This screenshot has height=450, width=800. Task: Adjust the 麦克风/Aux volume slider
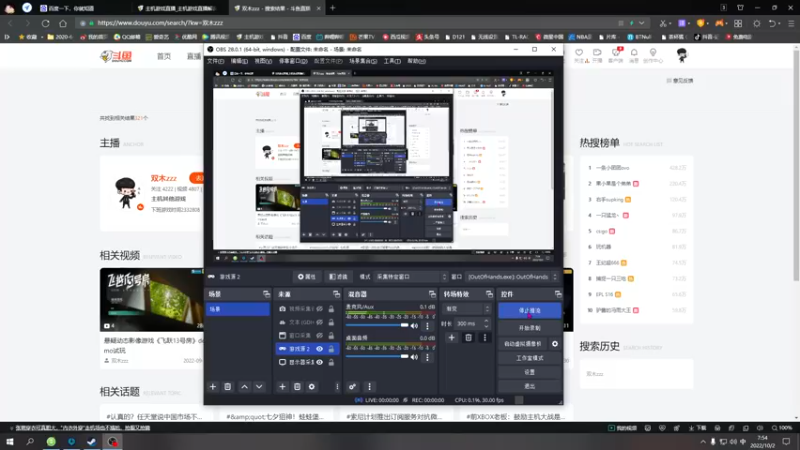(x=377, y=326)
